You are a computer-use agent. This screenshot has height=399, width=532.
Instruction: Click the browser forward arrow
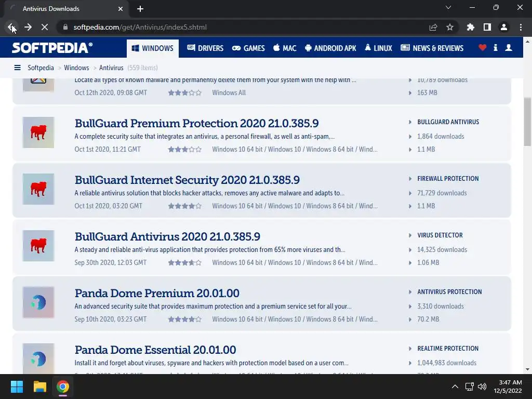tap(28, 27)
